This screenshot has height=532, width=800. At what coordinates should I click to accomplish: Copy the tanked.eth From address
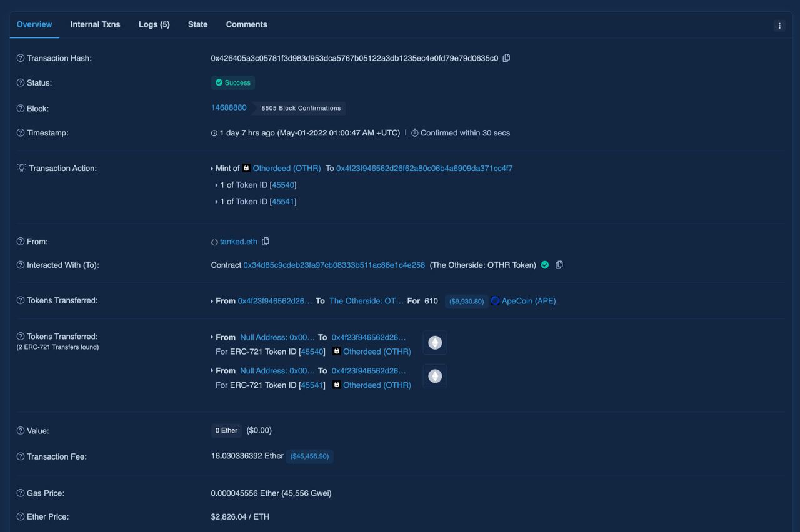point(266,241)
